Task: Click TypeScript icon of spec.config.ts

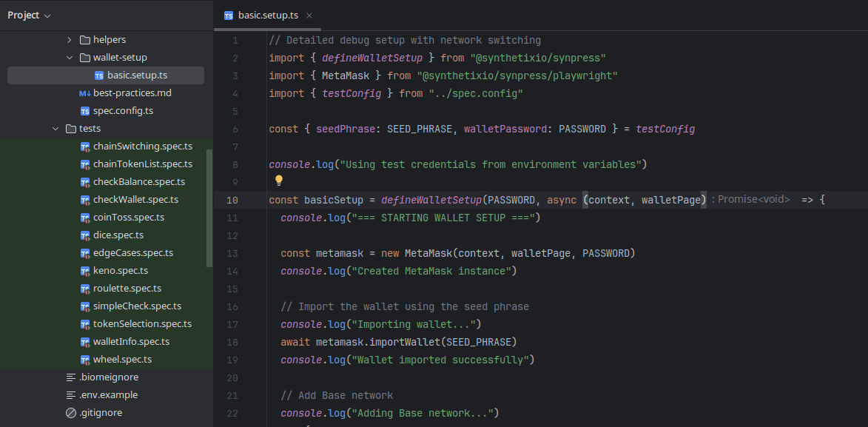Action: tap(84, 111)
